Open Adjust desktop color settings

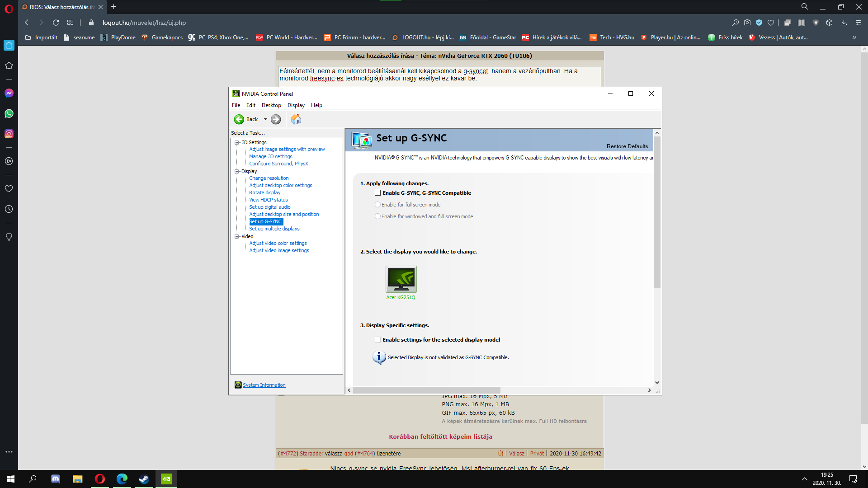pyautogui.click(x=280, y=185)
